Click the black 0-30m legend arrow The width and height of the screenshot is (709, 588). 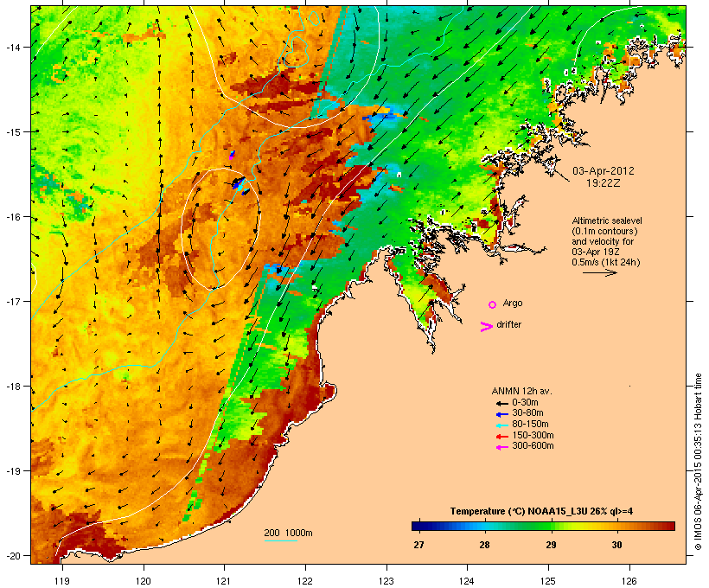501,404
